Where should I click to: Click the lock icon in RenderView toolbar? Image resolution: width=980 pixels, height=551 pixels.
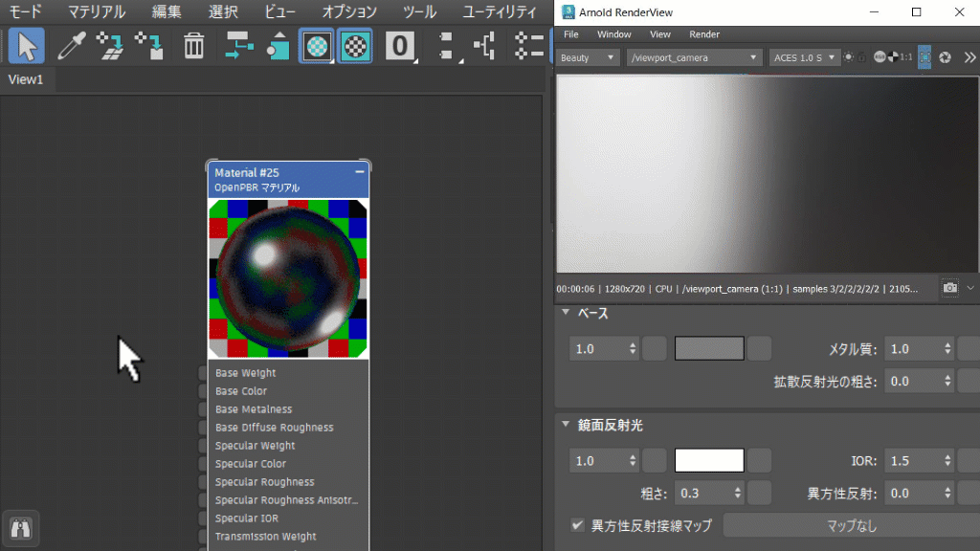coord(862,57)
